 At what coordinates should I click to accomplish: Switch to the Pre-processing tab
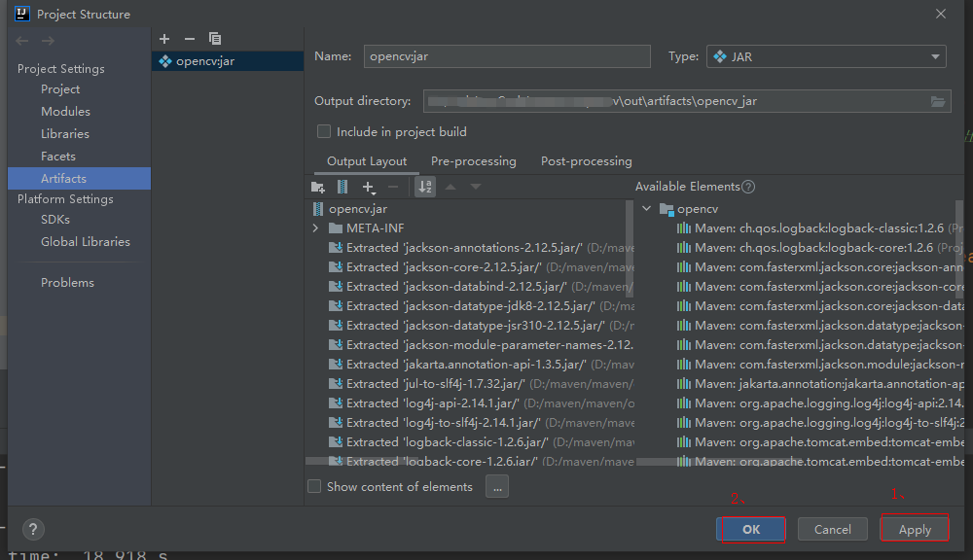pos(474,161)
